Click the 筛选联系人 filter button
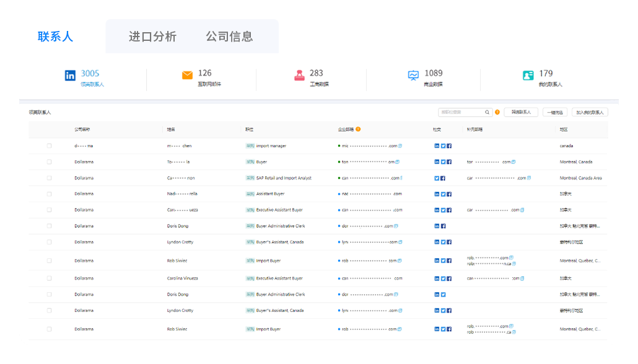 (x=521, y=112)
